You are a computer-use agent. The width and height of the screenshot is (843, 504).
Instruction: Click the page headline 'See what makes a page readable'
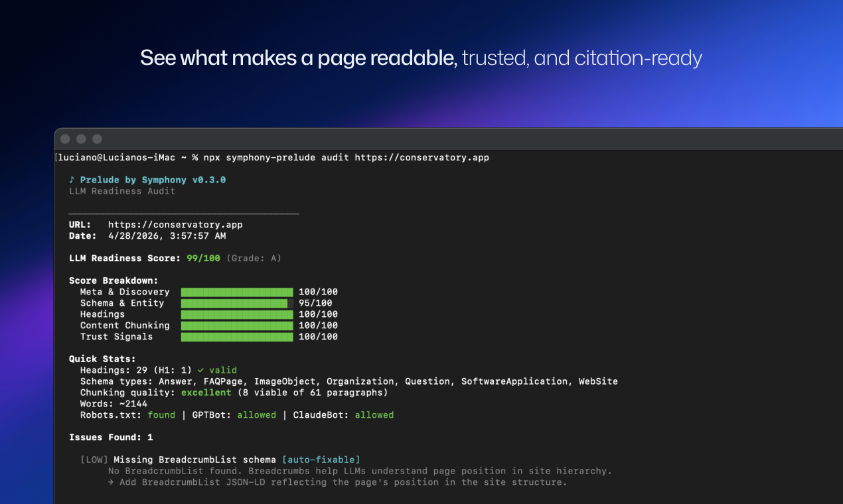[299, 58]
